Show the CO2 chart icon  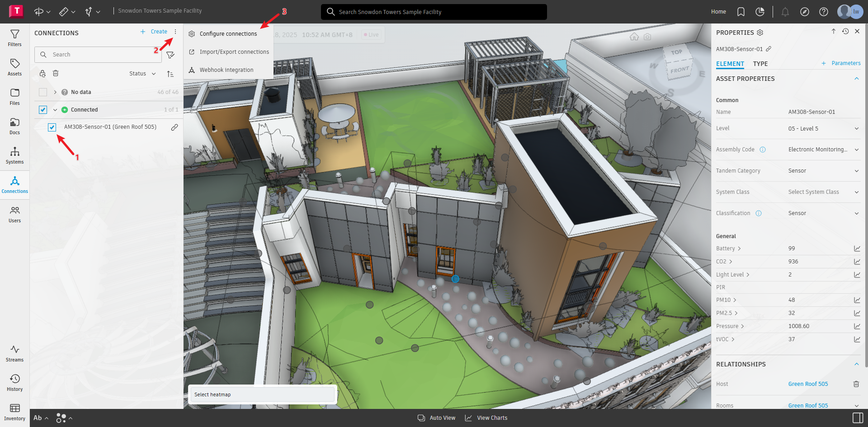(857, 262)
